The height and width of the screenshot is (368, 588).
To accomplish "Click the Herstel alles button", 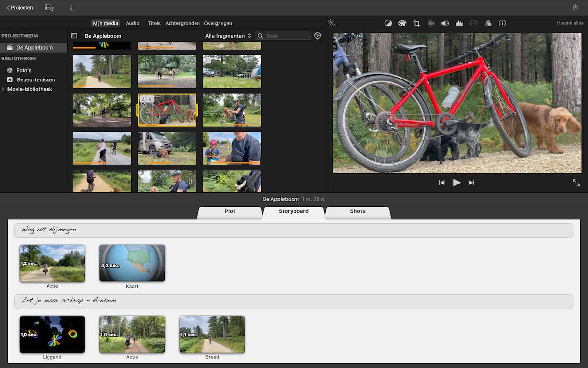I will pyautogui.click(x=570, y=23).
